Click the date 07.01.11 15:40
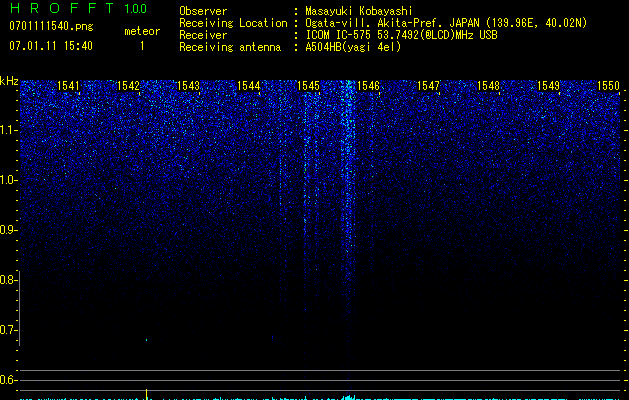Viewport: 629px width, 400px height. point(51,46)
